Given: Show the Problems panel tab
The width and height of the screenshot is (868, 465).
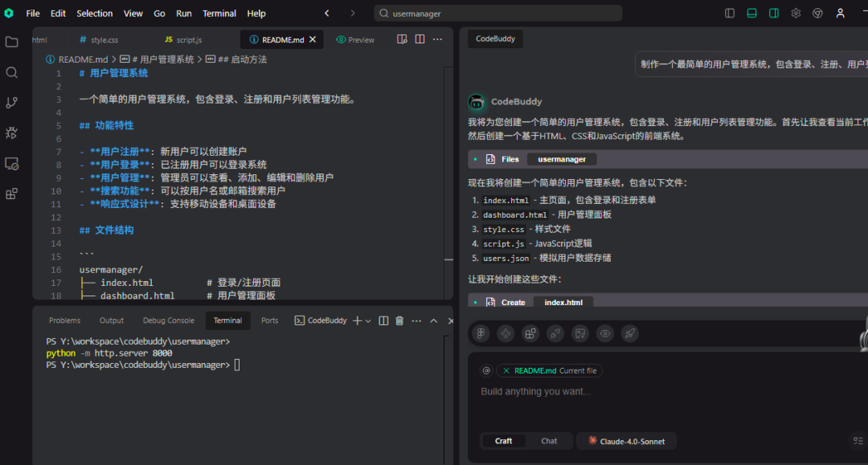Looking at the screenshot, I should pos(65,320).
